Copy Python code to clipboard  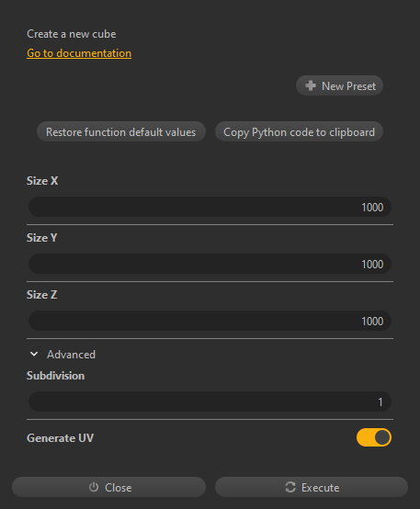coord(300,131)
